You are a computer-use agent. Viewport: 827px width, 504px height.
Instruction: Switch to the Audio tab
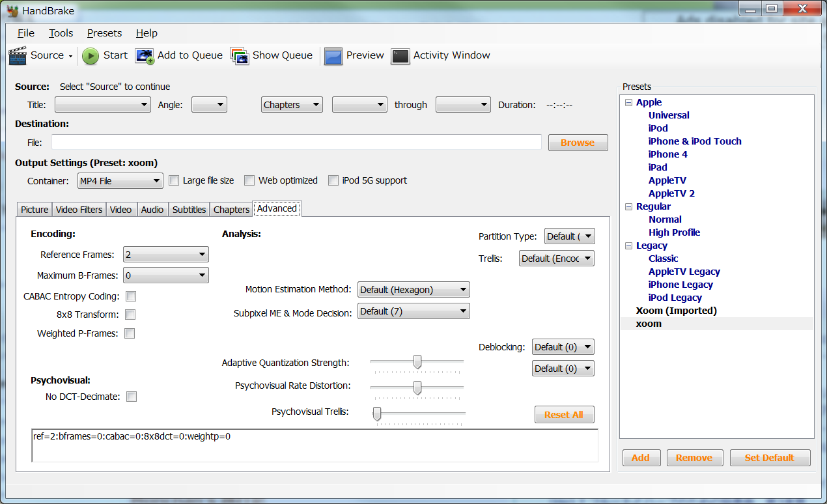(152, 209)
